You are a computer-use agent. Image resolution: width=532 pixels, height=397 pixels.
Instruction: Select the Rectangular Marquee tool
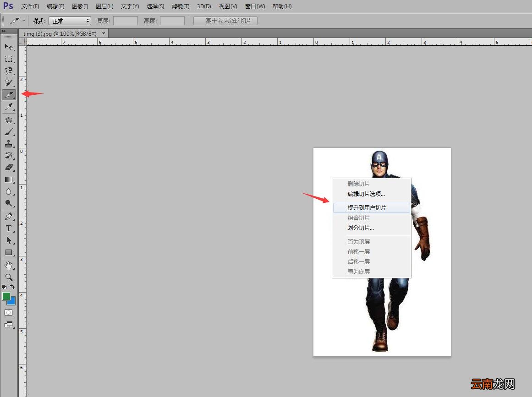9,59
